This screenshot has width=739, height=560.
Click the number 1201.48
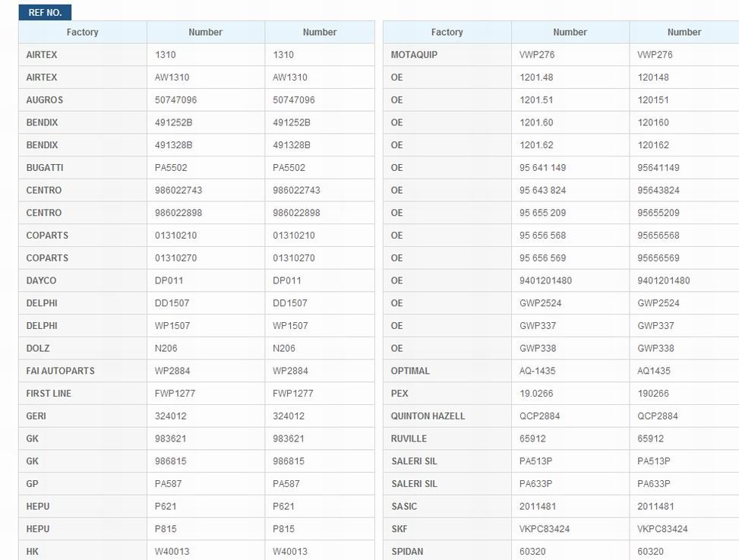pos(536,78)
